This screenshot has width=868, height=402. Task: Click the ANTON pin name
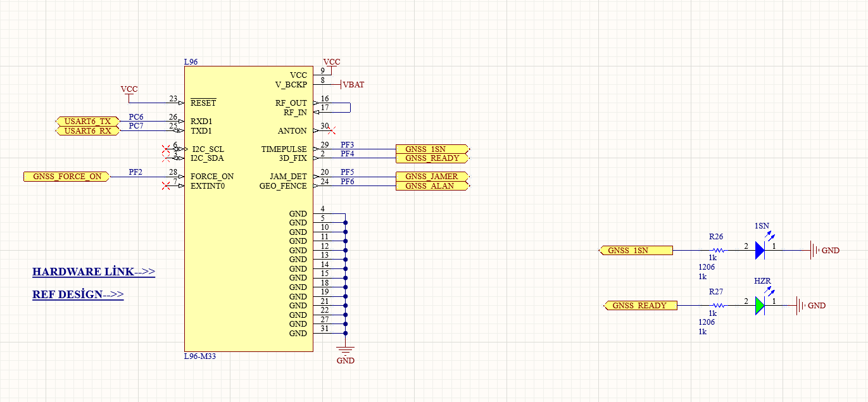[x=292, y=131]
